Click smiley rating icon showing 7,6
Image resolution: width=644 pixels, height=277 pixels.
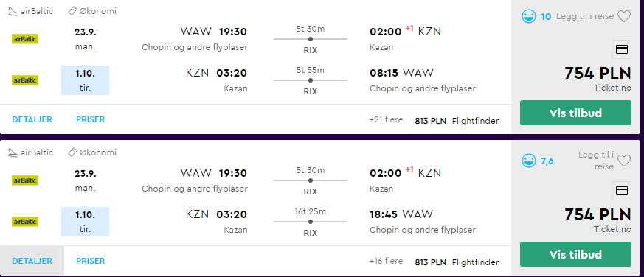pos(529,161)
